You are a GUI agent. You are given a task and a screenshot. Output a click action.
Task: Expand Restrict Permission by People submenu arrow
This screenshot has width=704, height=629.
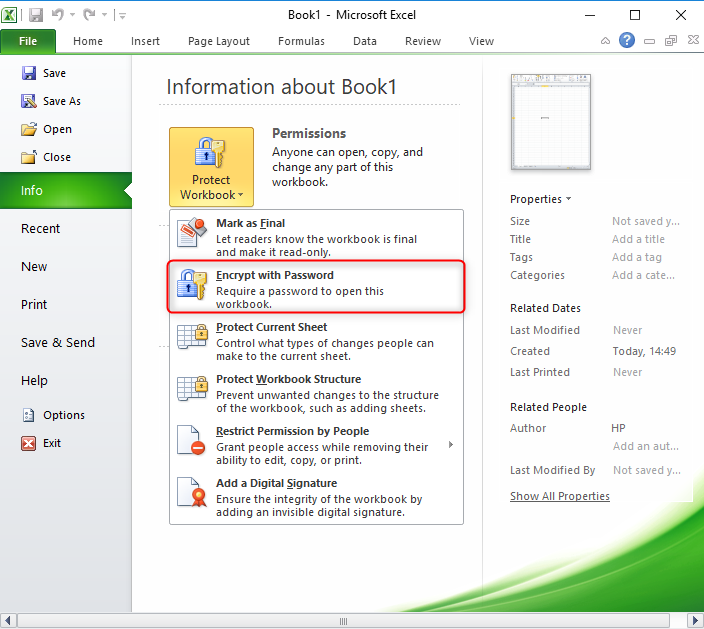[451, 444]
